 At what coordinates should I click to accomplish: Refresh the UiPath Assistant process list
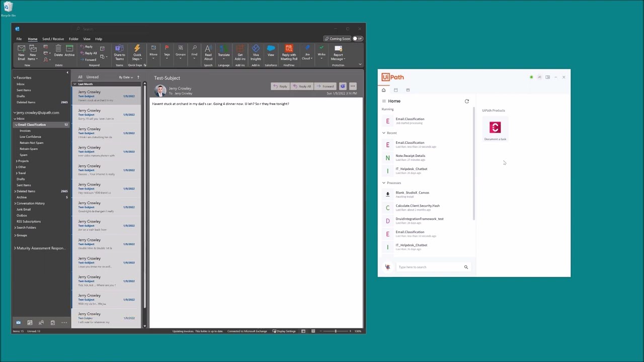466,102
